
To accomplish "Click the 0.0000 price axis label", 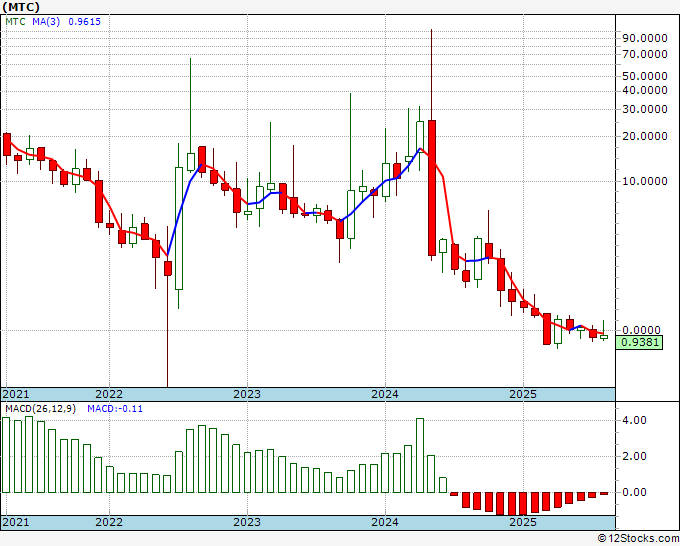I will point(641,330).
